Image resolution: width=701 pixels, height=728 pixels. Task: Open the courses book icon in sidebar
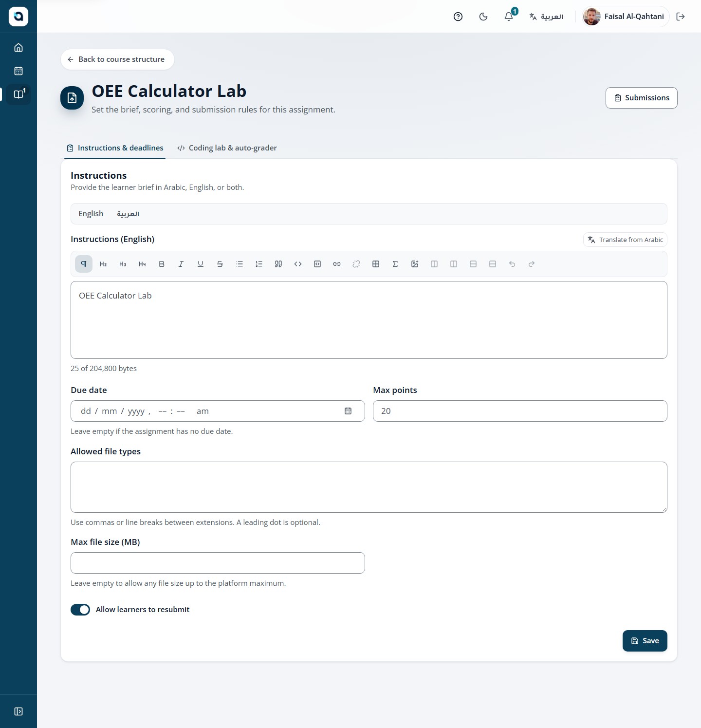point(18,94)
